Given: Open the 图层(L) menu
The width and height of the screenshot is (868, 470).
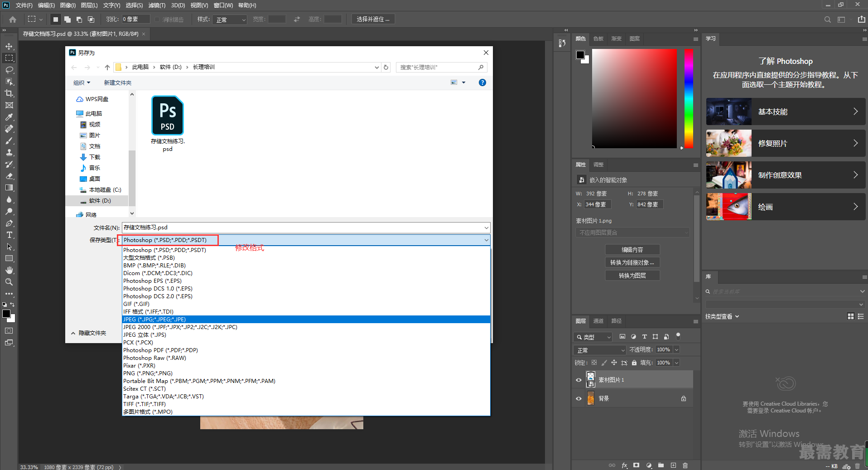Looking at the screenshot, I should pyautogui.click(x=89, y=5).
